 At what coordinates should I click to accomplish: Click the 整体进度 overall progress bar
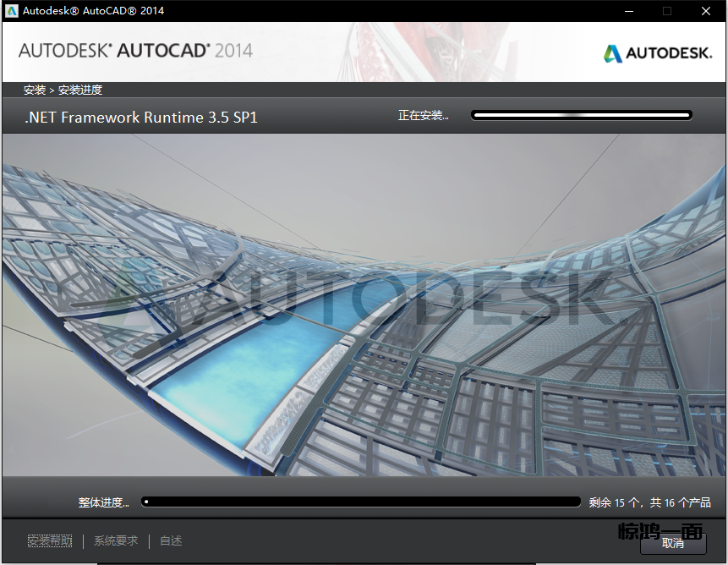coord(361,502)
